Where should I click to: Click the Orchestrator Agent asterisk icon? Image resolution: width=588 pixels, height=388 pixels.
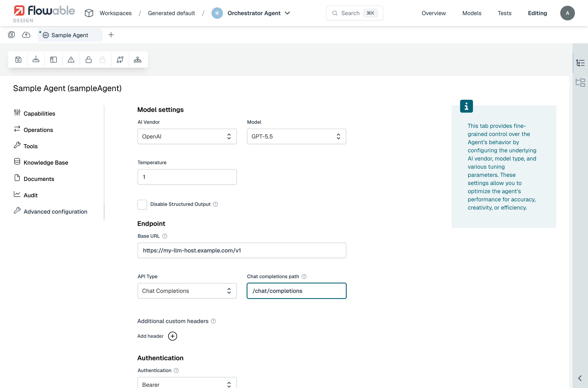(217, 13)
